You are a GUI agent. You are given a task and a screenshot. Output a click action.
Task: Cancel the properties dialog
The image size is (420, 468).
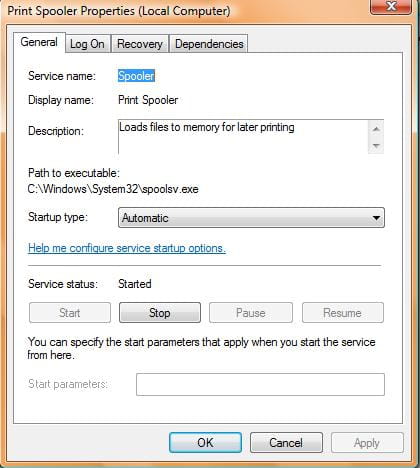(286, 443)
